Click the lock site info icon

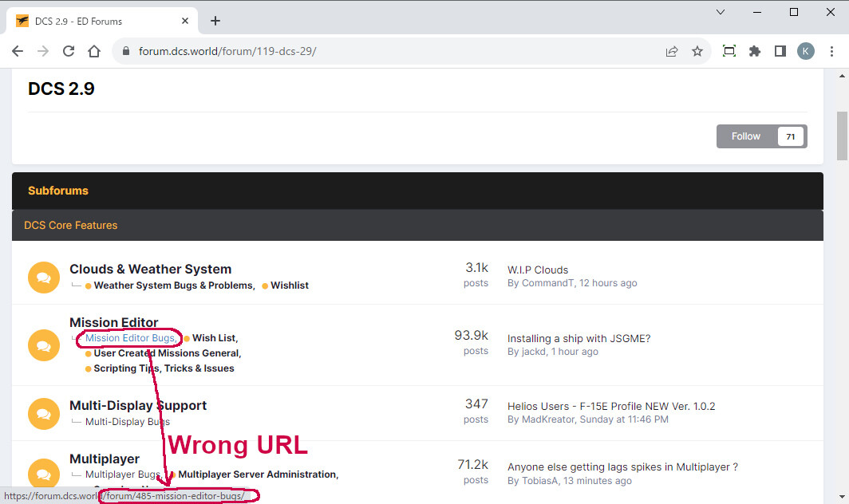click(126, 51)
